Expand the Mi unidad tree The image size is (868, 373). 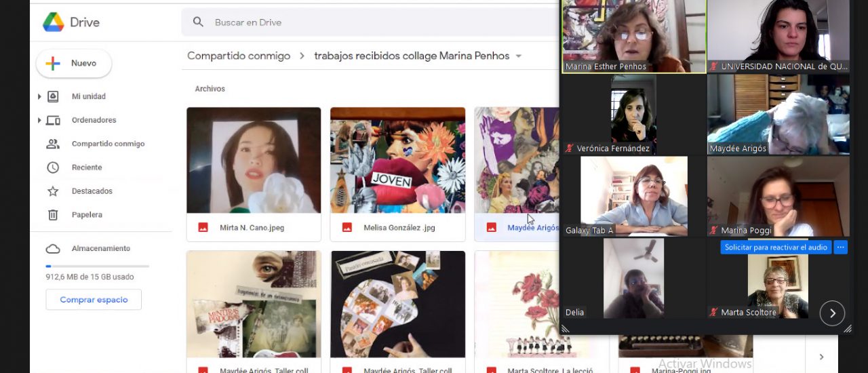pos(39,97)
